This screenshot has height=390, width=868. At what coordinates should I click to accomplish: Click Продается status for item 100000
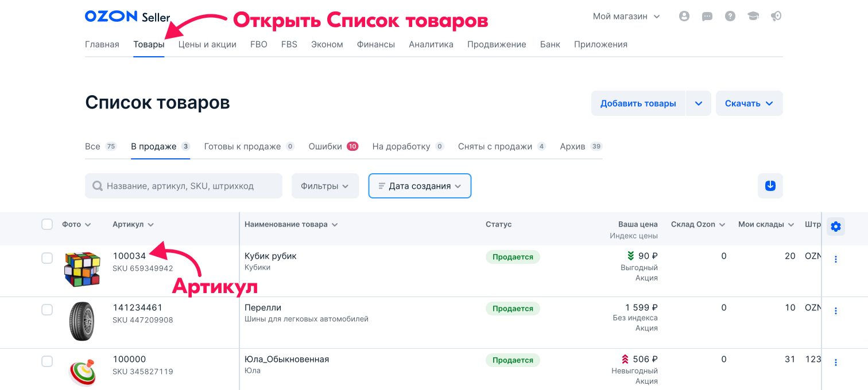coord(513,360)
